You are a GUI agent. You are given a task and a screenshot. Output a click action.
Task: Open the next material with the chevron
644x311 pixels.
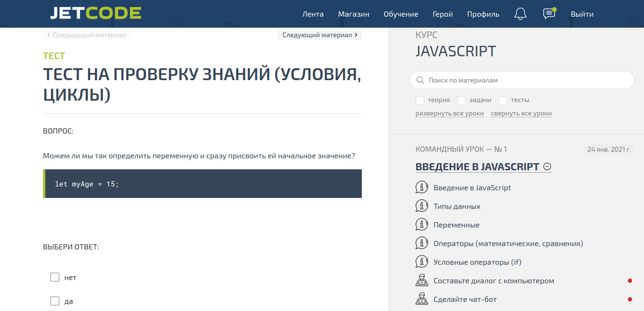coord(355,34)
